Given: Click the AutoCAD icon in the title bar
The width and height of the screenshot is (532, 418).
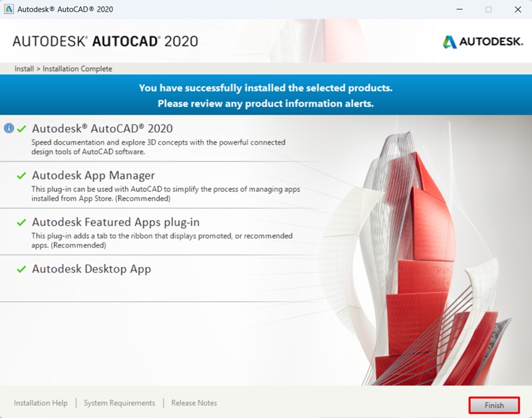Looking at the screenshot, I should 9,9.
